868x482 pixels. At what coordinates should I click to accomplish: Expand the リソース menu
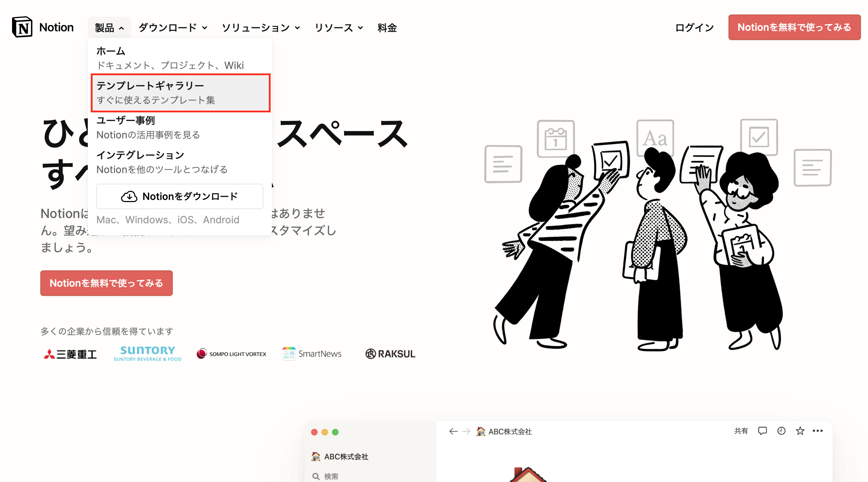pos(339,28)
